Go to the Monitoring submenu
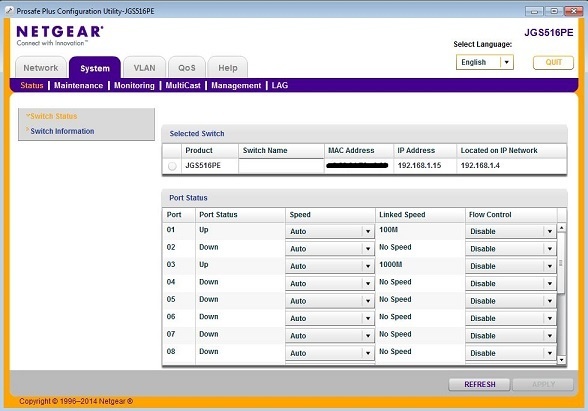This screenshot has width=588, height=411. click(x=134, y=86)
